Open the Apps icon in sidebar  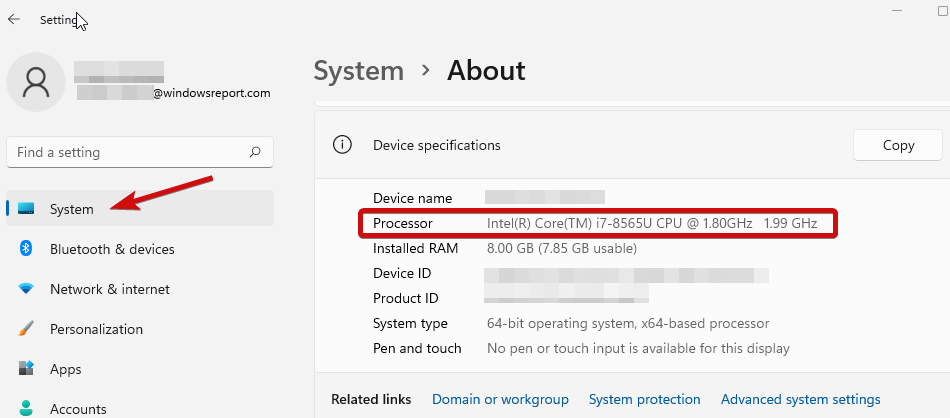[27, 369]
